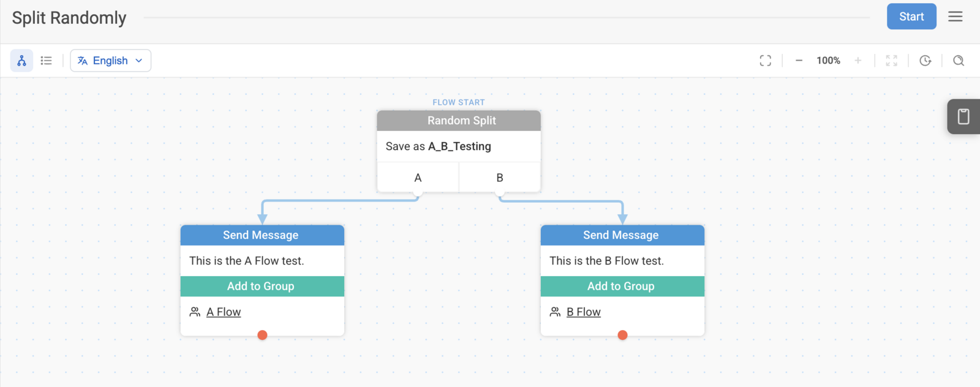Open the B Flow group link
Viewport: 980px width, 387px height.
pos(584,312)
